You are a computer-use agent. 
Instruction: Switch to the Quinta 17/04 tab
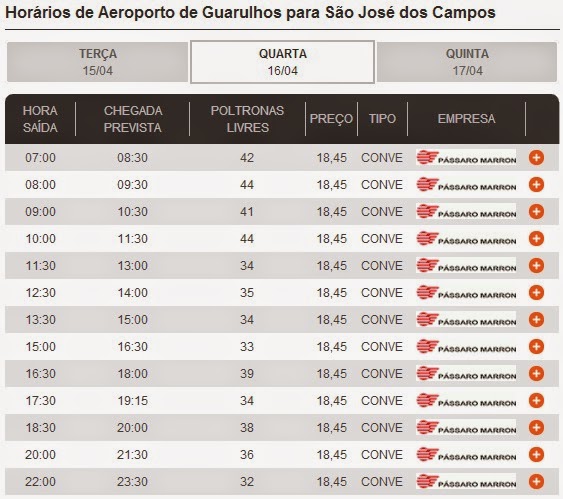tap(467, 62)
